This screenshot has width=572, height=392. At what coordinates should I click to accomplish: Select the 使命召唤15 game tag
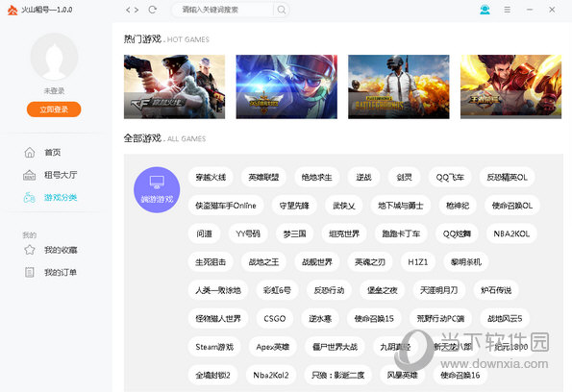point(374,318)
